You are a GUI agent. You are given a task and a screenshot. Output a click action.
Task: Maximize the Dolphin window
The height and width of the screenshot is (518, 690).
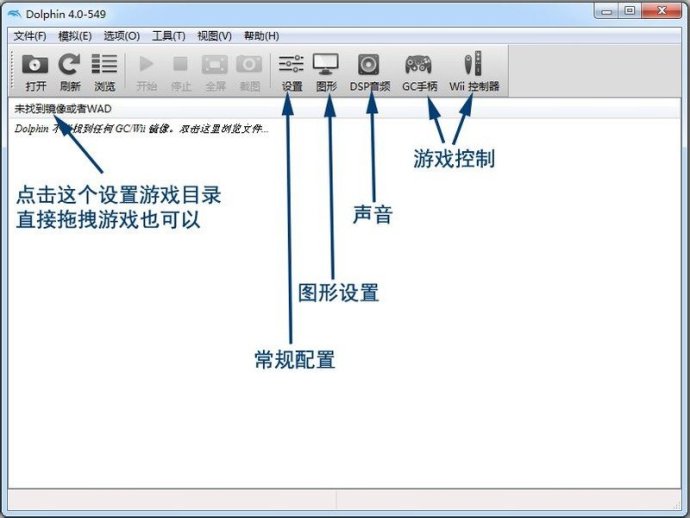point(630,11)
